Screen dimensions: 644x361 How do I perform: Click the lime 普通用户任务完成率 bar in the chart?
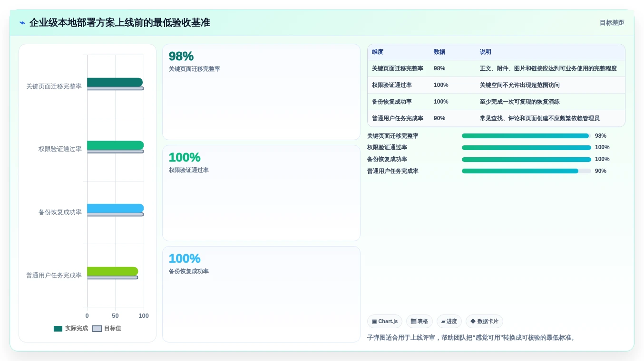[113, 271]
